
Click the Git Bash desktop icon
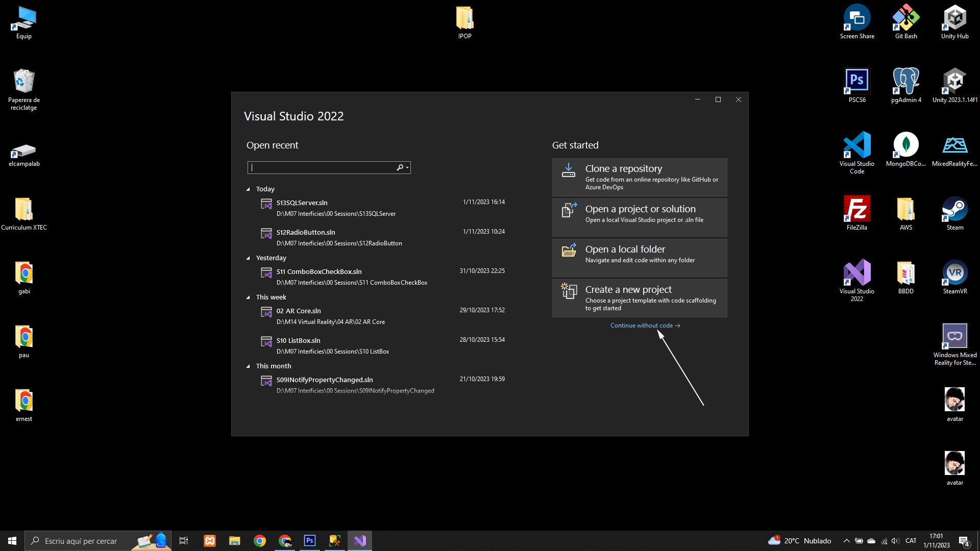click(905, 18)
